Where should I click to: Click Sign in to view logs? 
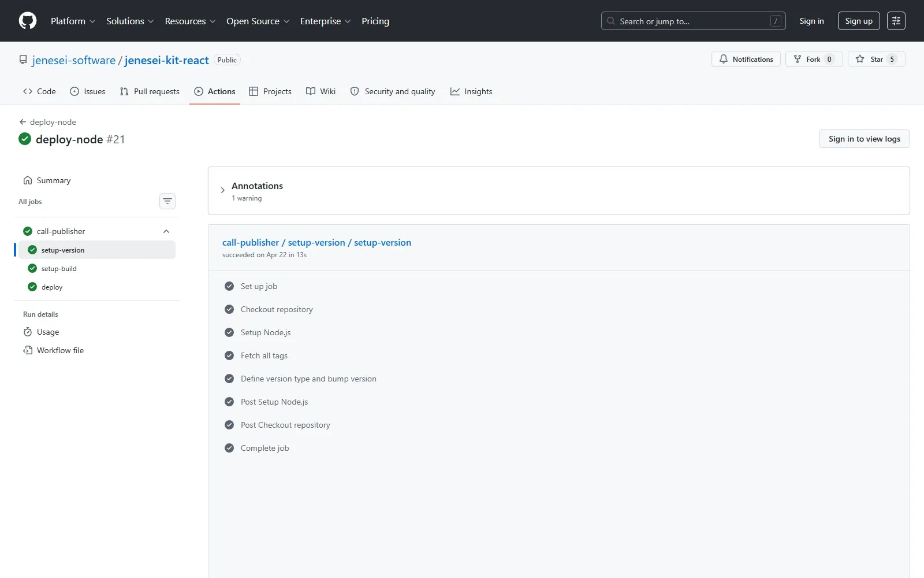pyautogui.click(x=864, y=139)
